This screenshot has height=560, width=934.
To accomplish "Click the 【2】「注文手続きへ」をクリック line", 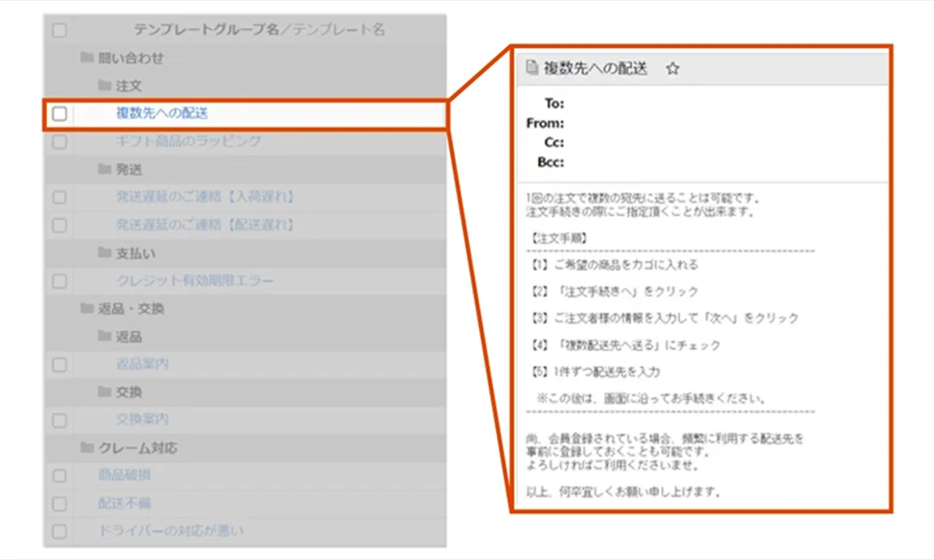I will click(613, 291).
